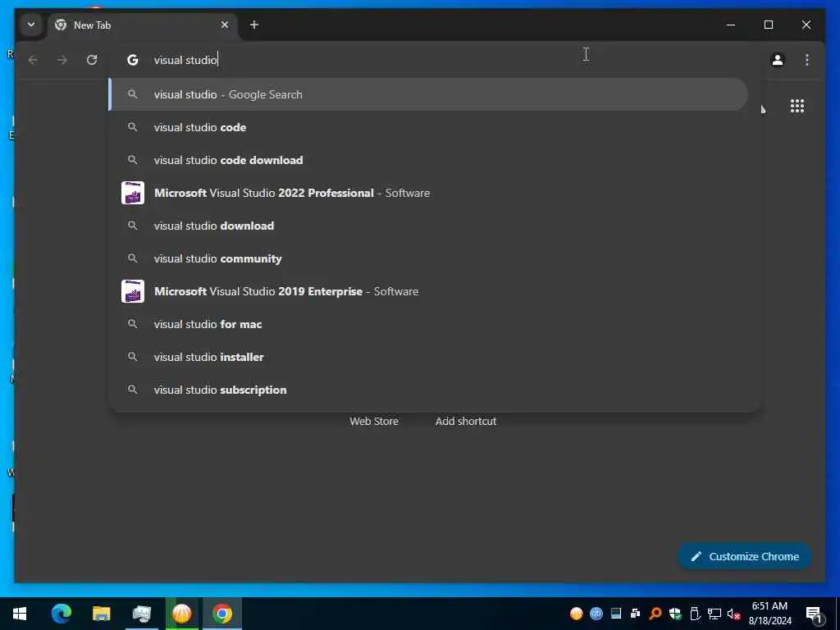Screen dimensions: 840x630
Task: Select 'visual studio community' suggestion
Action: tap(428, 258)
